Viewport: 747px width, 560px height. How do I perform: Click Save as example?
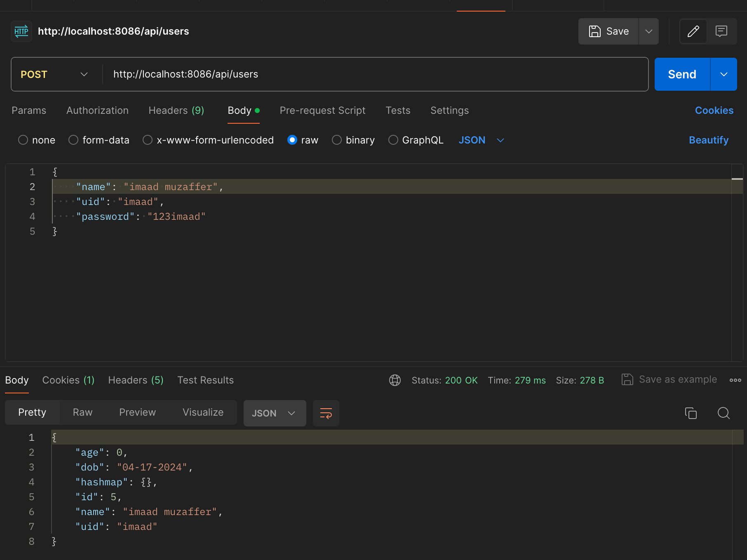coord(678,379)
